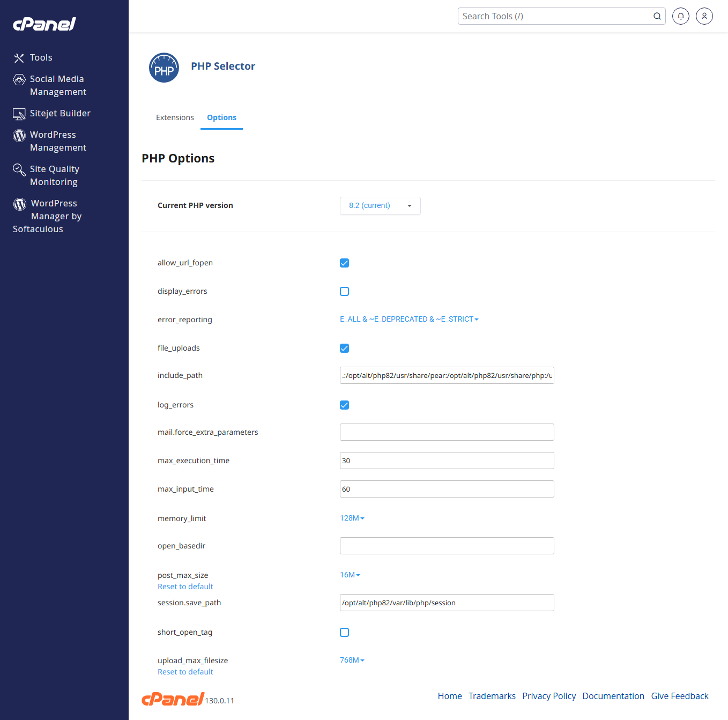Open the Documentation footer link
This screenshot has width=728, height=720.
coord(613,696)
